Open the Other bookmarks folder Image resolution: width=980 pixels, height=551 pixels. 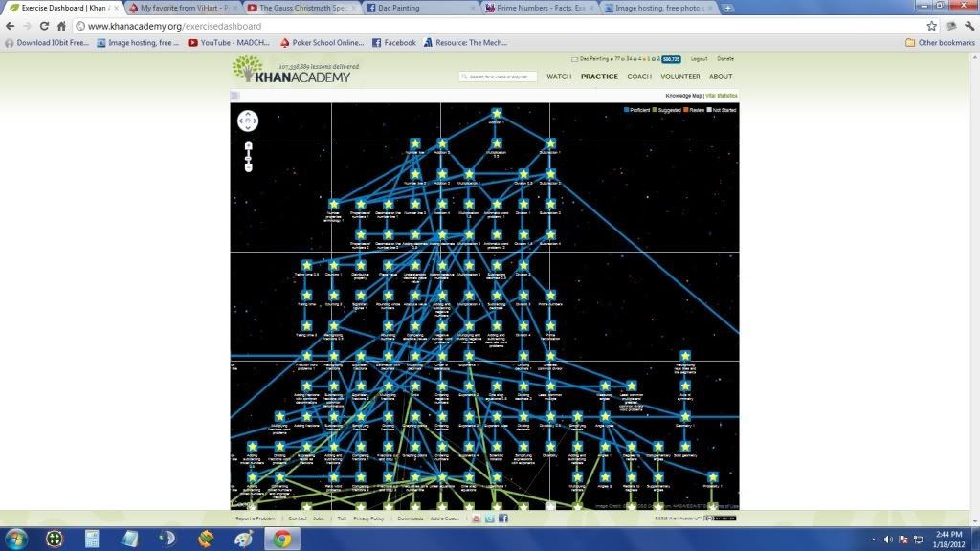(937, 42)
